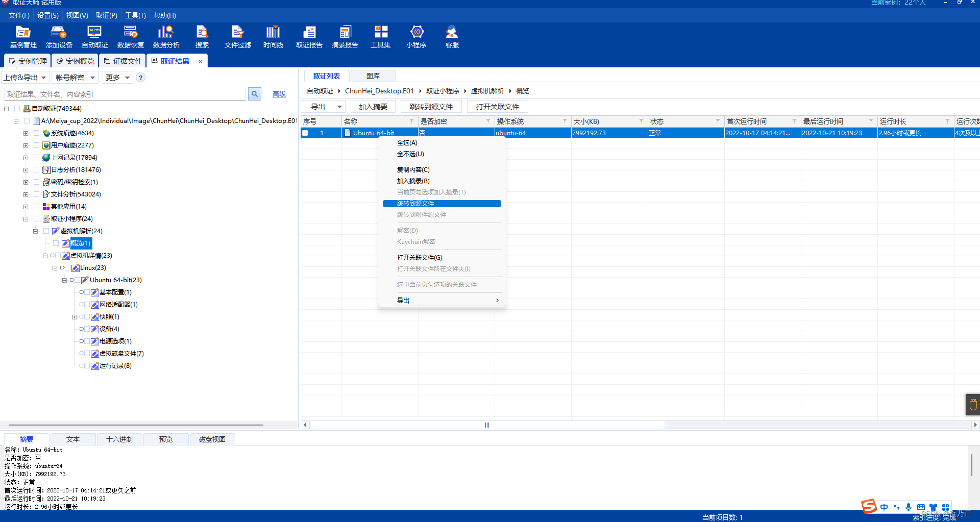Click the 系统痕迹 tree icon
The height and width of the screenshot is (522, 980).
[x=46, y=133]
